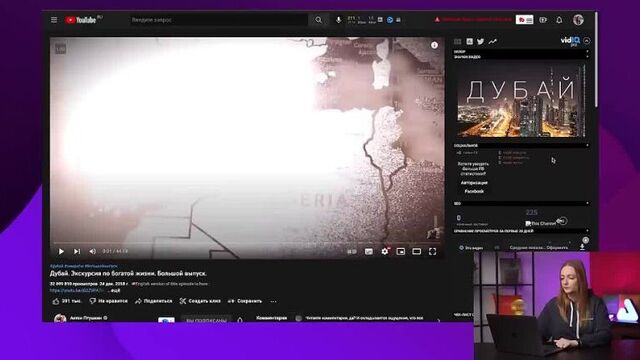Click 'Авторизация Facebook' in vidIQ
The height and width of the screenshot is (360, 640).
click(474, 187)
